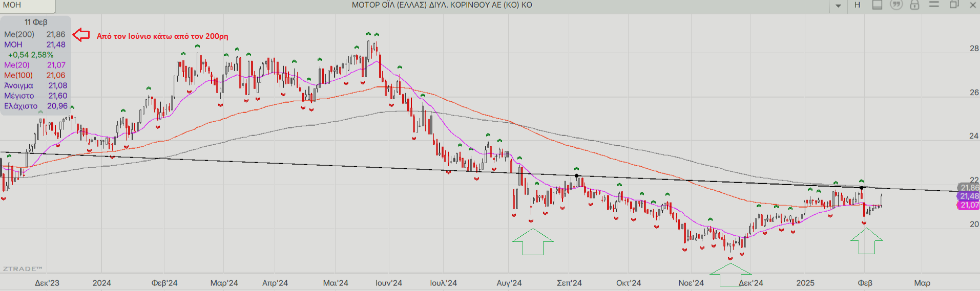Image resolution: width=980 pixels, height=291 pixels.
Task: Open the quotes/comments speech-bubble icon
Action: pyautogui.click(x=896, y=5)
